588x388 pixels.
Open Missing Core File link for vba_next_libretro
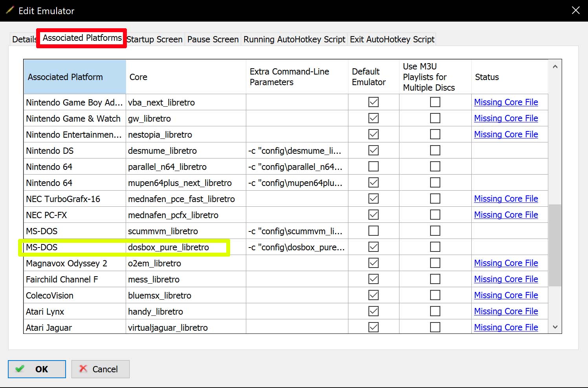pos(506,102)
